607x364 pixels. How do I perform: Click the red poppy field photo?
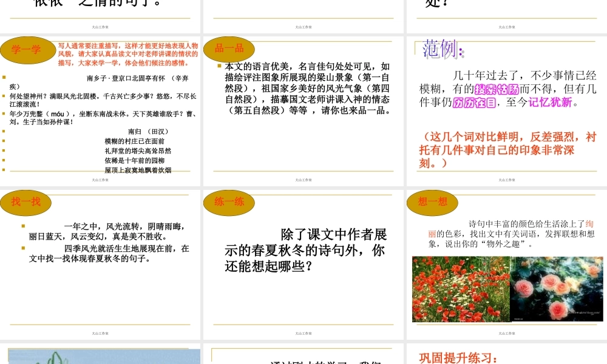click(x=461, y=289)
